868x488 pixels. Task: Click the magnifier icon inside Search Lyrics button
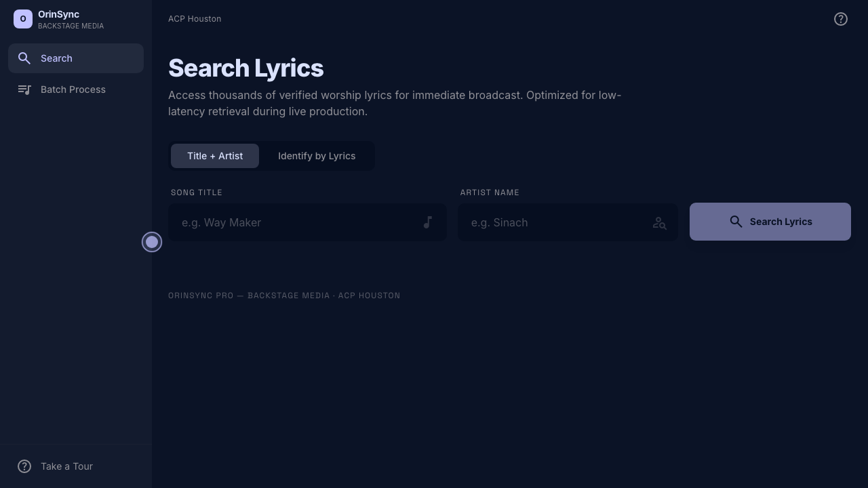[x=736, y=222]
